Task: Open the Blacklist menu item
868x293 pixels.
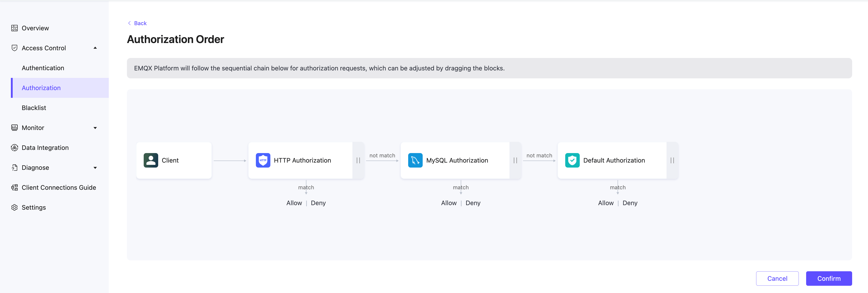Action: tap(34, 108)
